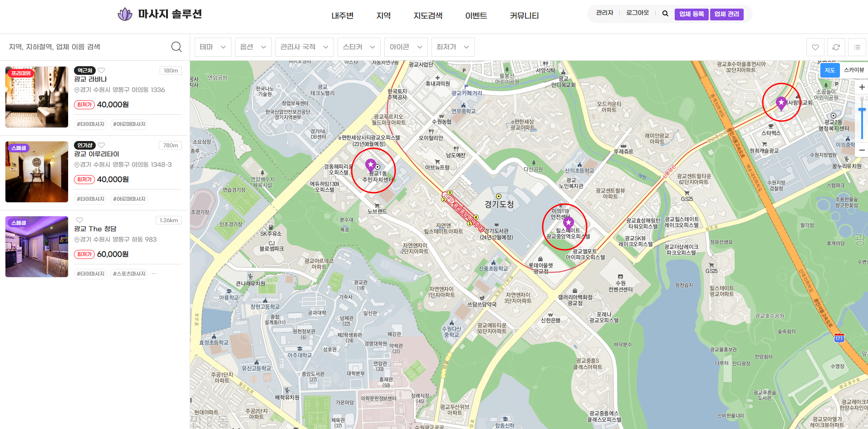Switch map to 스카이뷰 mode
The height and width of the screenshot is (429, 868).
pyautogui.click(x=853, y=70)
